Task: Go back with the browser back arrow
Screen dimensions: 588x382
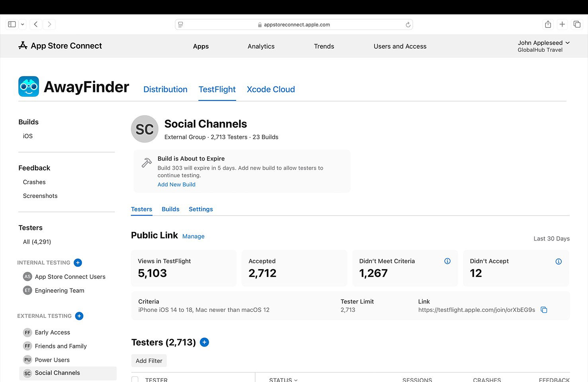Action: [36, 24]
